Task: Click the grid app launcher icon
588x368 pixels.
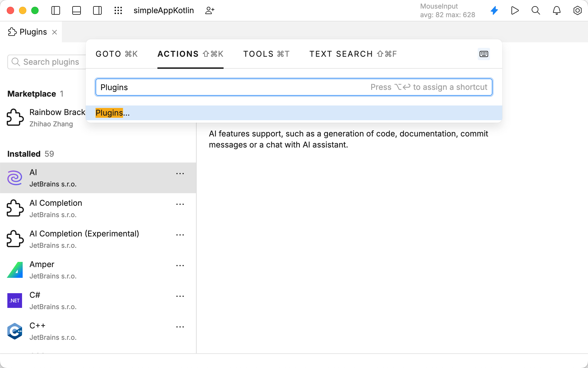Action: pos(118,10)
